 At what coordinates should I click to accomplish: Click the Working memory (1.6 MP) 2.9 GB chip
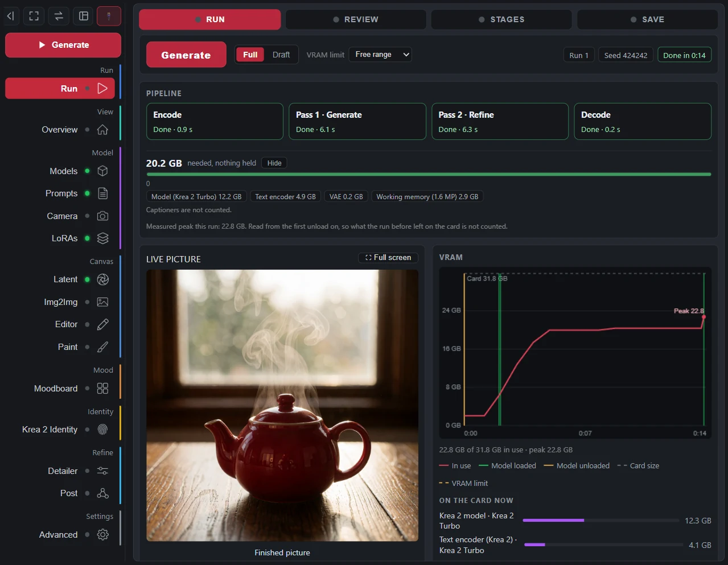point(427,197)
